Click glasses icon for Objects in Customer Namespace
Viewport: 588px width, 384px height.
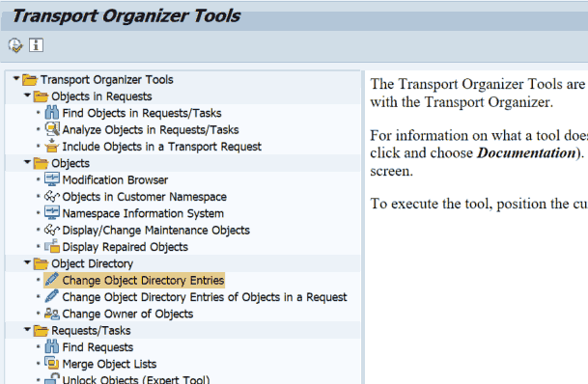click(52, 196)
